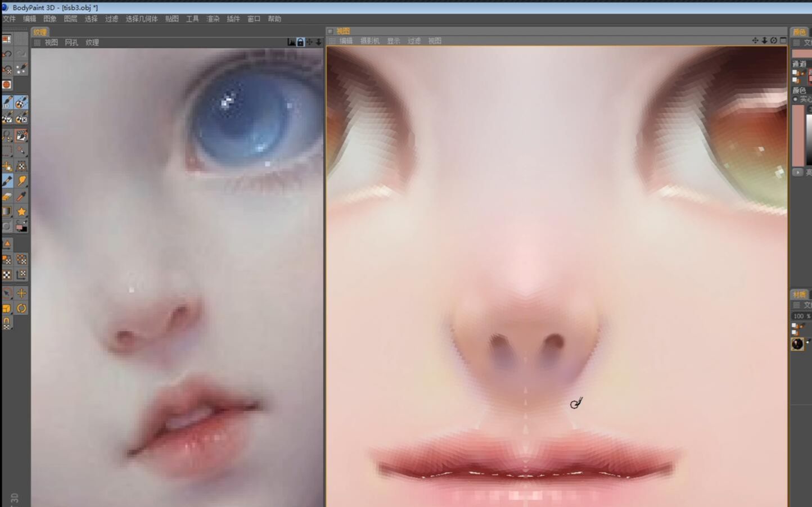Maximize the 3D viewport with toggle icon
The height and width of the screenshot is (507, 812).
[783, 40]
